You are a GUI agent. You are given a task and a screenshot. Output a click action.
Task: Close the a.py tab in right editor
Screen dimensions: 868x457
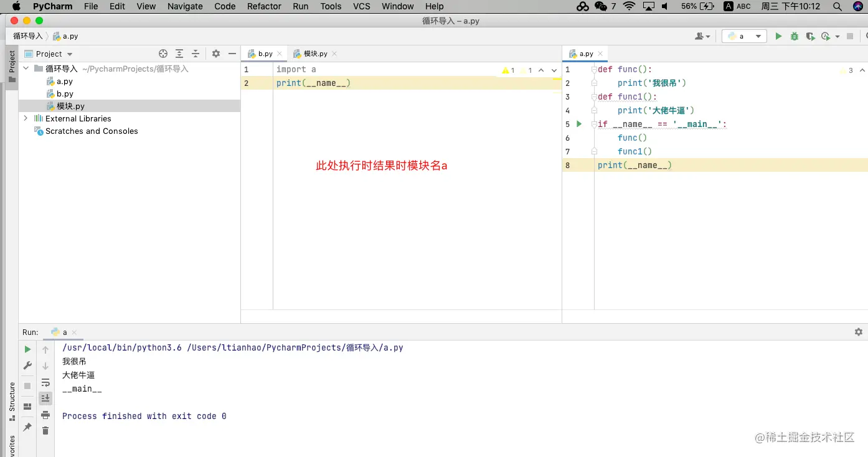(x=601, y=54)
